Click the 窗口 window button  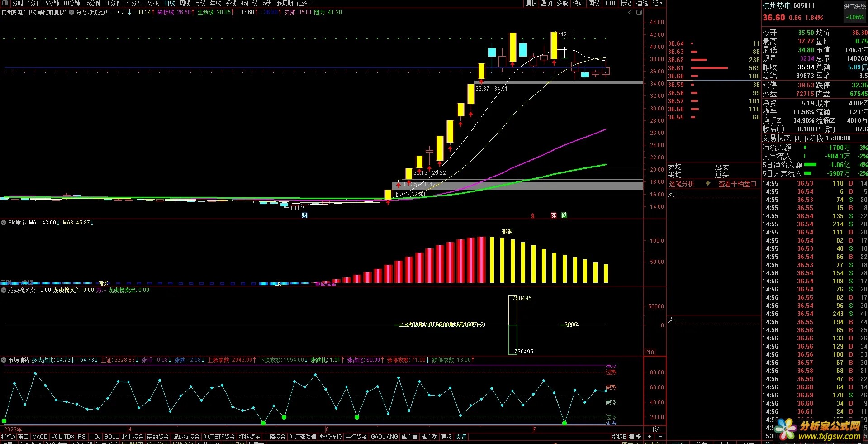pos(24,437)
